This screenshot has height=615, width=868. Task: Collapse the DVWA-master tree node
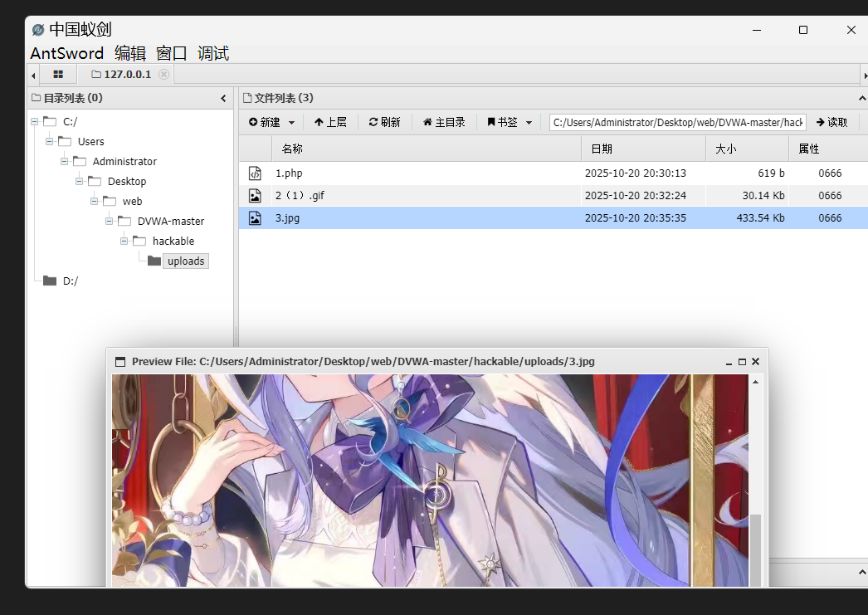coord(109,221)
